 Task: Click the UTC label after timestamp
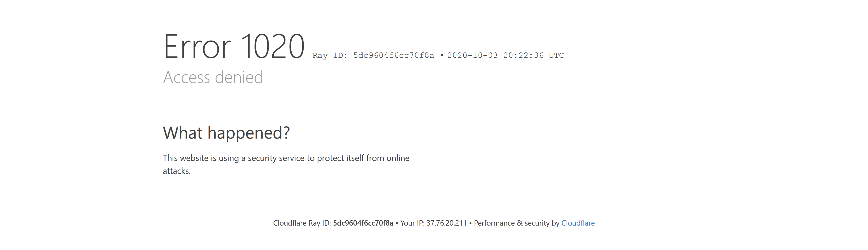coord(556,56)
